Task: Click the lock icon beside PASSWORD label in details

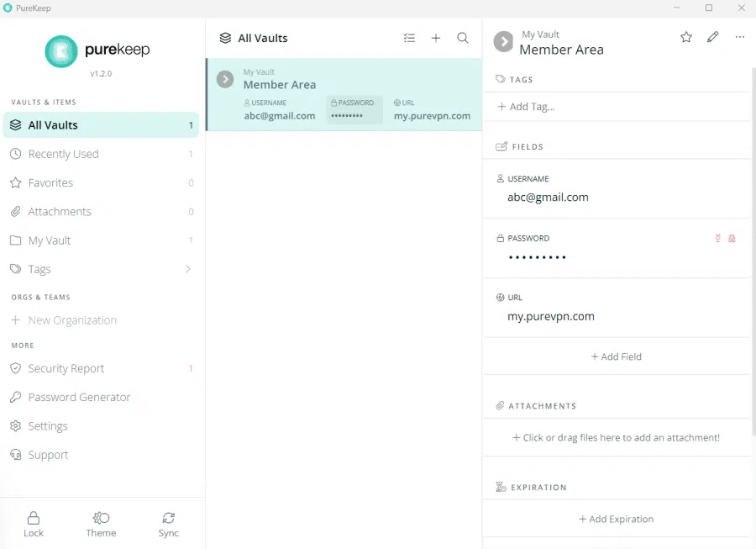Action: [501, 238]
